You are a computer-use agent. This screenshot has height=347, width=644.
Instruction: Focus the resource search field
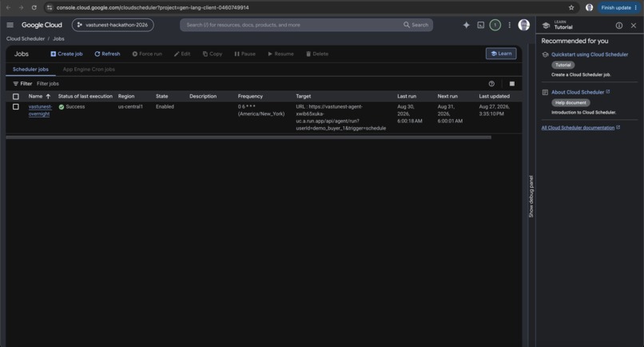(x=292, y=25)
